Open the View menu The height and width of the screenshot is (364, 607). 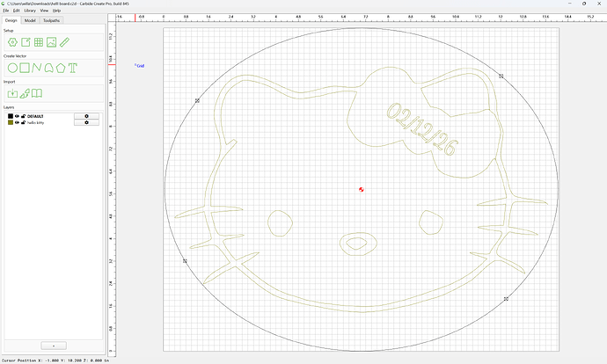pyautogui.click(x=45, y=11)
